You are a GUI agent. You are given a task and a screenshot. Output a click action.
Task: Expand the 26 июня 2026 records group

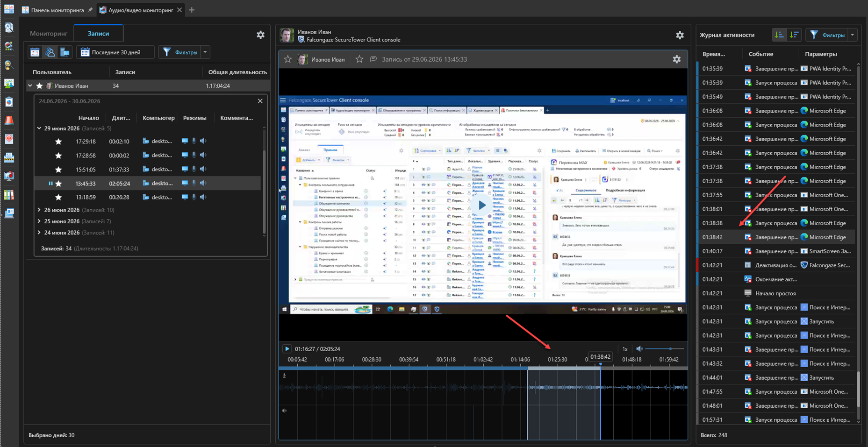39,210
